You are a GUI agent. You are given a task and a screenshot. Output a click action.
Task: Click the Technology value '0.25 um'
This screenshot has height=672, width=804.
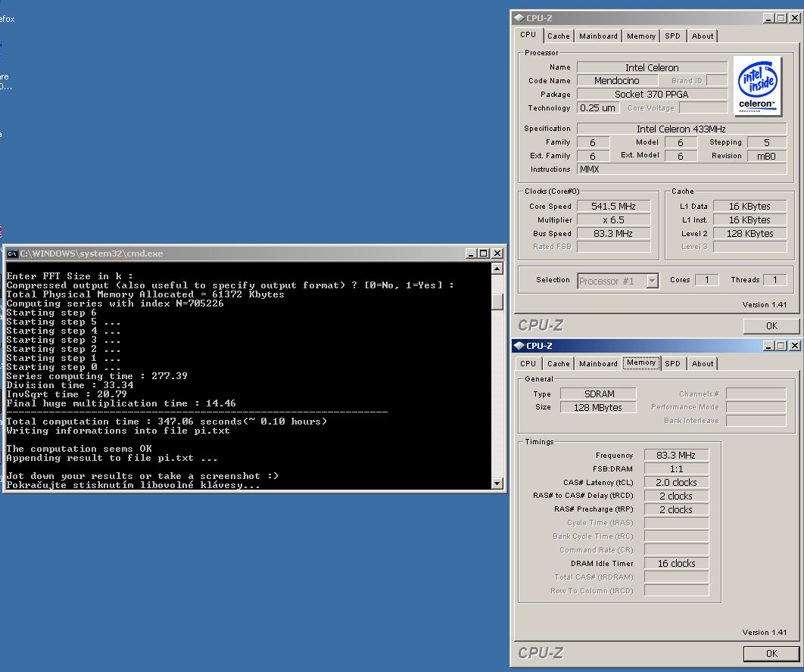598,107
